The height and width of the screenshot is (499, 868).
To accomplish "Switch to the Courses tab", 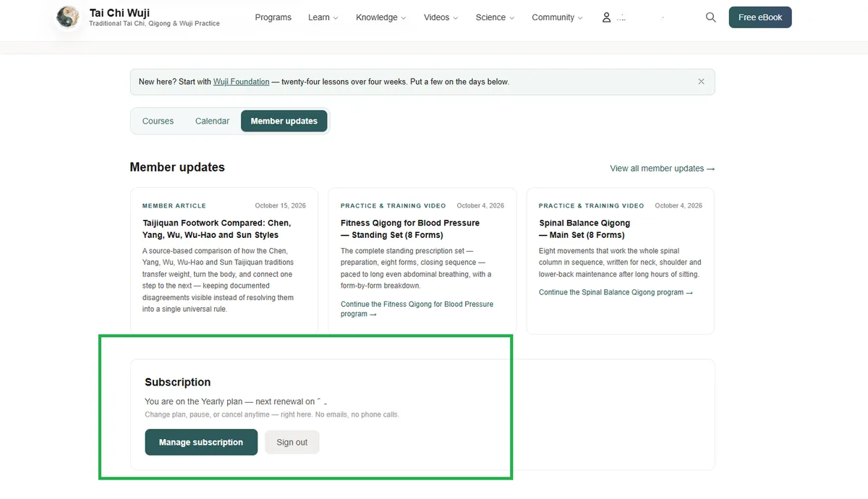I will [x=158, y=121].
